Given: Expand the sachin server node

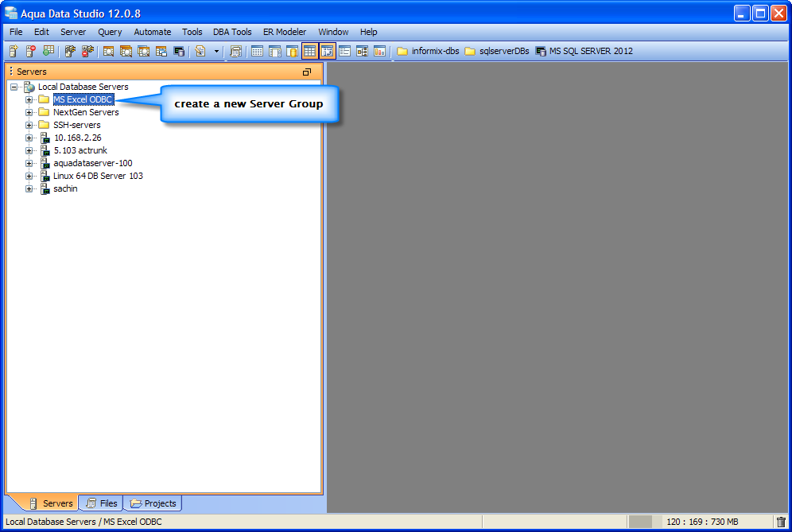Looking at the screenshot, I should (x=29, y=188).
